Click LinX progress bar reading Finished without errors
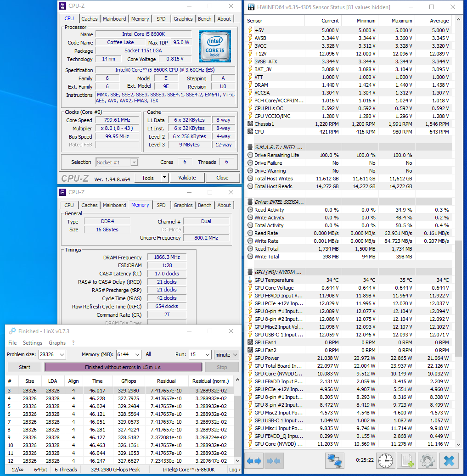 [x=123, y=367]
